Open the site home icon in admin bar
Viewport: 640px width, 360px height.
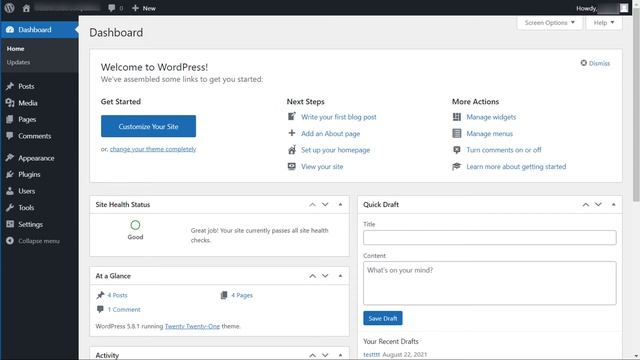(x=26, y=8)
